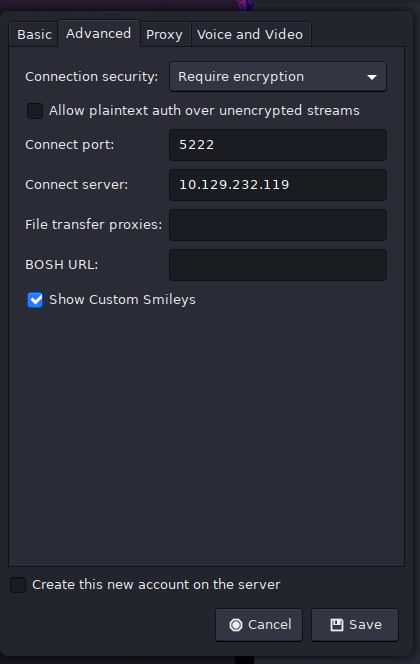Viewport: 420px width, 664px height.
Task: Click the circular icon on the Cancel button
Action: (236, 625)
